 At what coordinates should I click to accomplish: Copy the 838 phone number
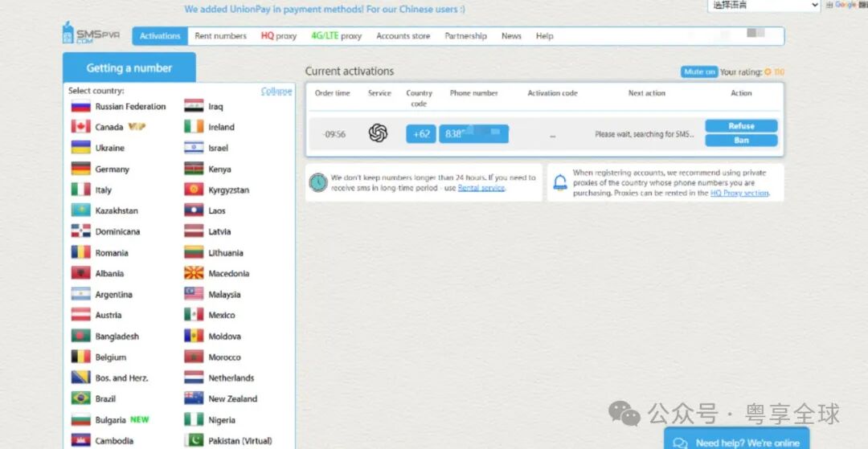click(474, 134)
